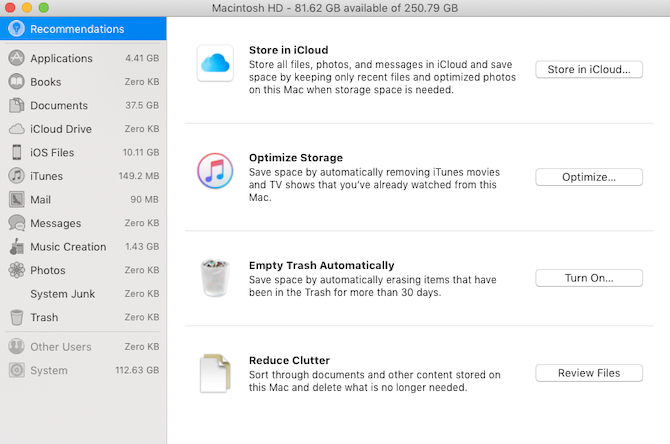Open Review Files for Reduce Clutter
This screenshot has width=670, height=444.
coord(588,373)
